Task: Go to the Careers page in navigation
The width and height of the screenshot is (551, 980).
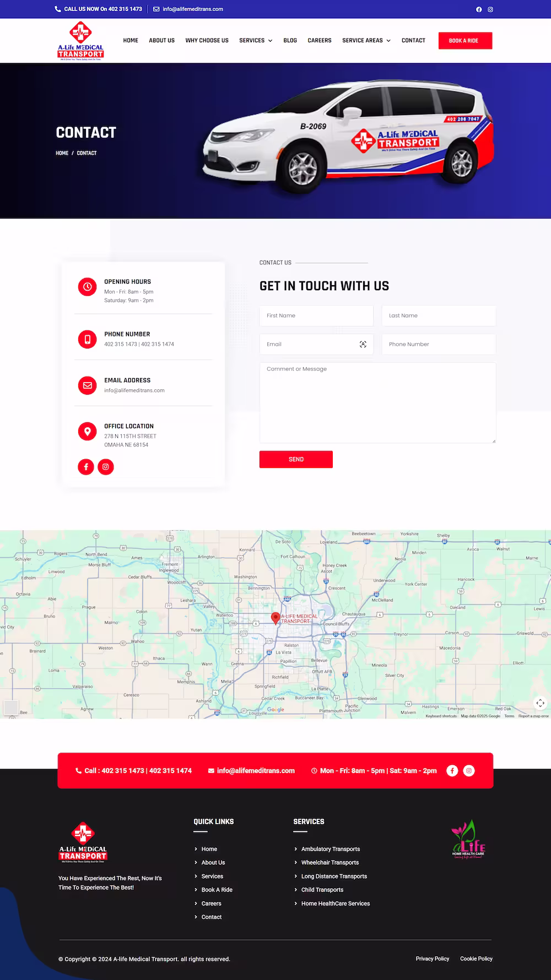Action: click(x=320, y=41)
